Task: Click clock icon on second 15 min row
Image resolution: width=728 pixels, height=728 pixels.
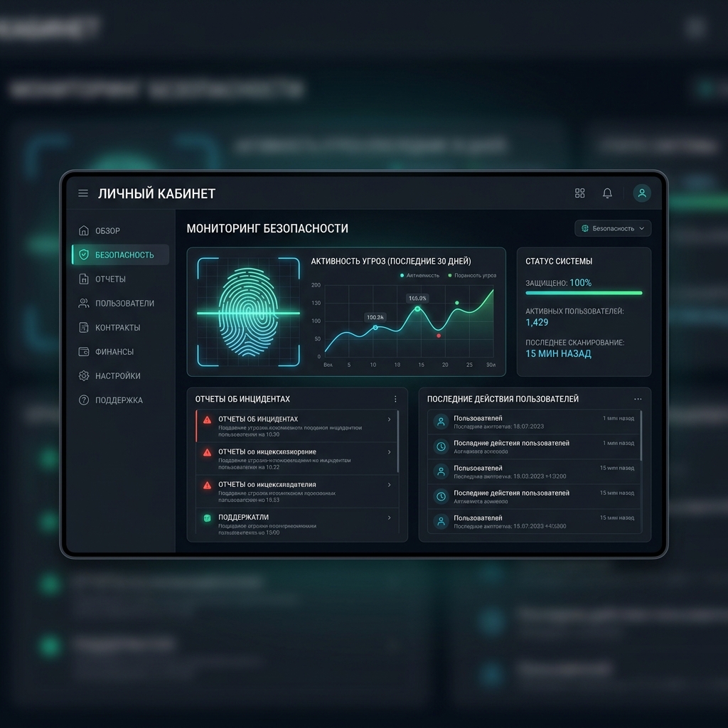Action: pos(441,496)
